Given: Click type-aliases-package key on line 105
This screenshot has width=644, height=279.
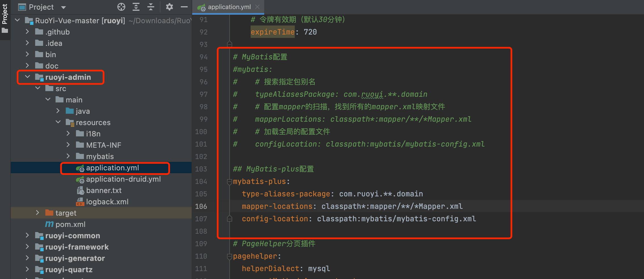Looking at the screenshot, I should tap(286, 194).
